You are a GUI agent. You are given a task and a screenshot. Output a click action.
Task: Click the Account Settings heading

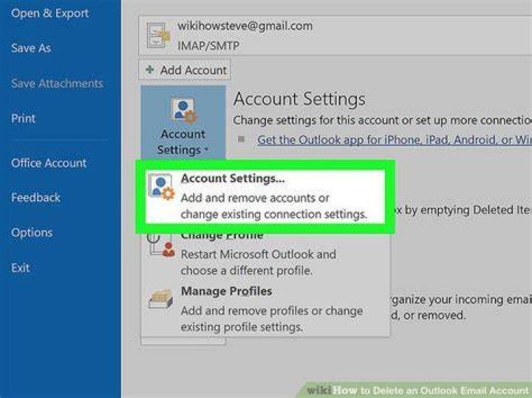tap(299, 99)
